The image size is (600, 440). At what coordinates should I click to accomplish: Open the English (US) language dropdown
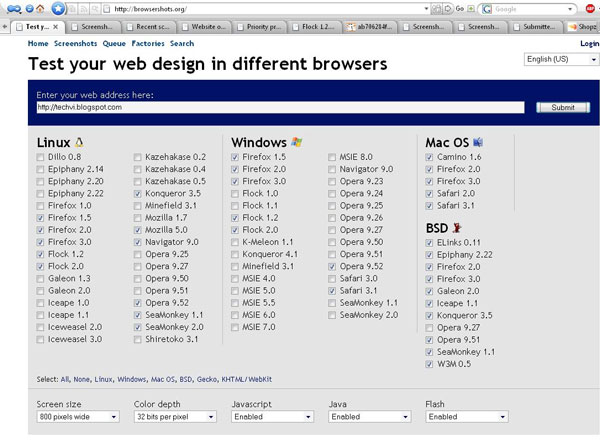pyautogui.click(x=561, y=59)
